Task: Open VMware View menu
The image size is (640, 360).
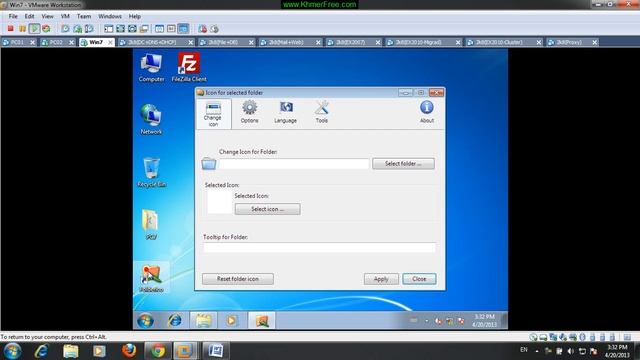Action: (x=47, y=16)
